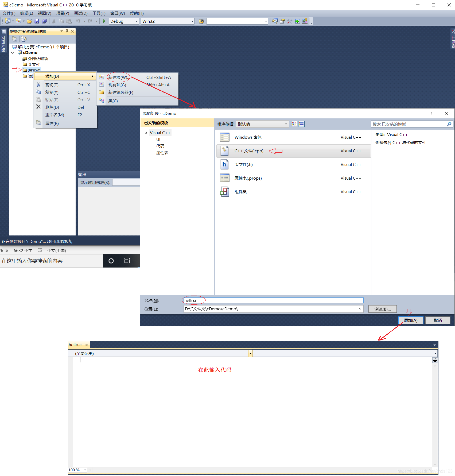Open the 位置 path dropdown
The image size is (455, 476).
(360, 309)
